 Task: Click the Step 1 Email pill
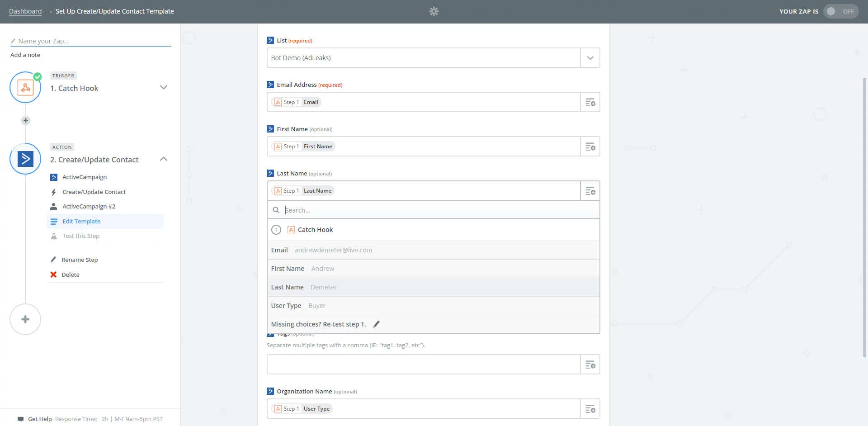click(296, 102)
